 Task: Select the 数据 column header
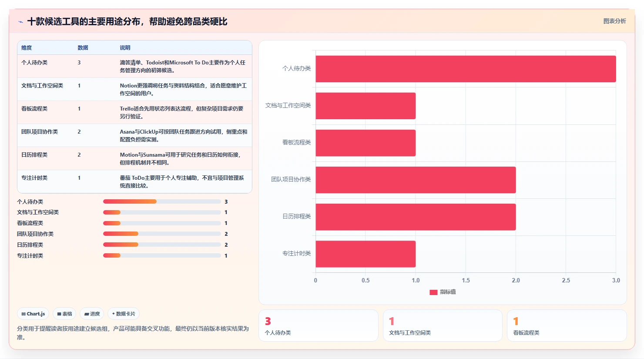click(x=83, y=48)
